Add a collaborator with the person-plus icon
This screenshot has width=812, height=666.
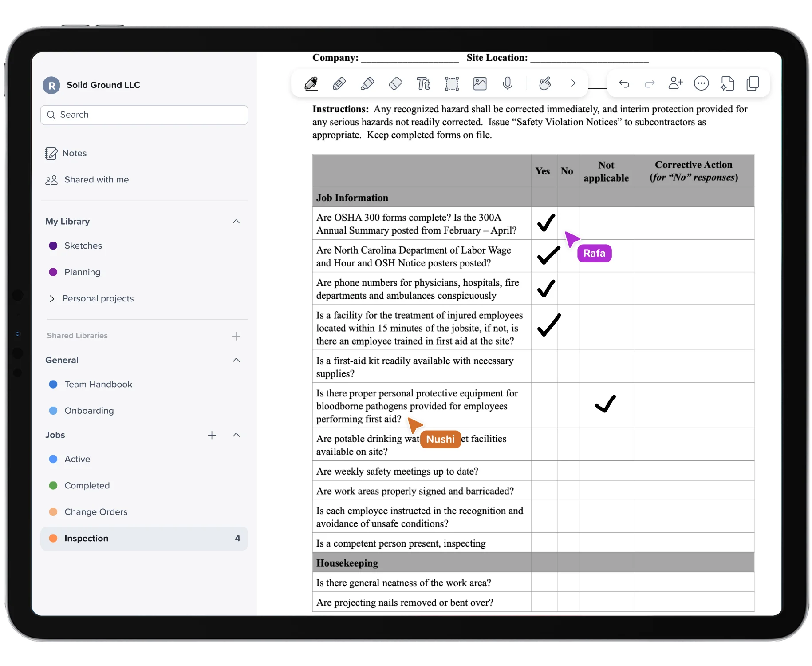click(675, 83)
